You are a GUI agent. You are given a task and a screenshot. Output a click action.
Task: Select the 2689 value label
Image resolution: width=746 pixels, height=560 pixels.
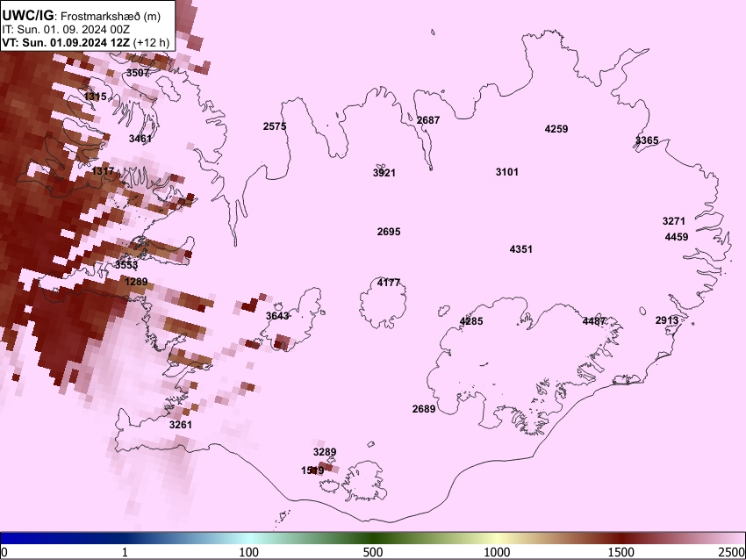pyautogui.click(x=424, y=409)
